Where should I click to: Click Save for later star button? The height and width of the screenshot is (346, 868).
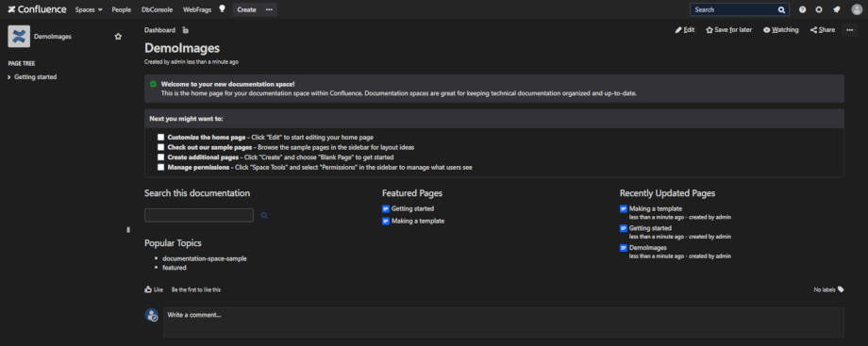(x=729, y=30)
